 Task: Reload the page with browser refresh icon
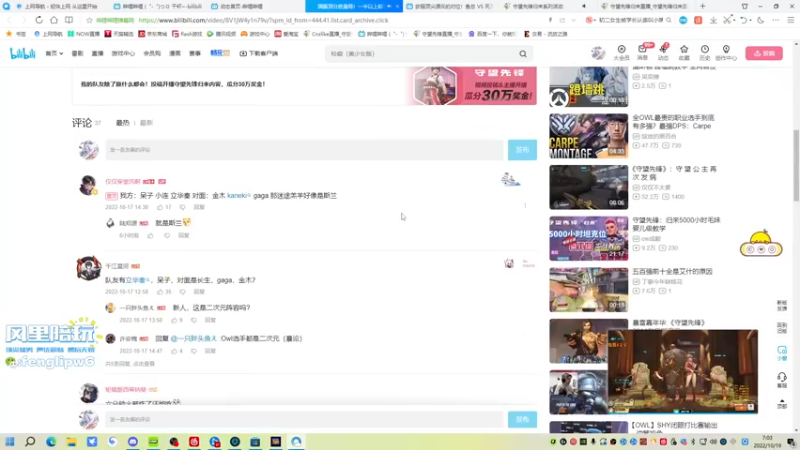(x=39, y=20)
